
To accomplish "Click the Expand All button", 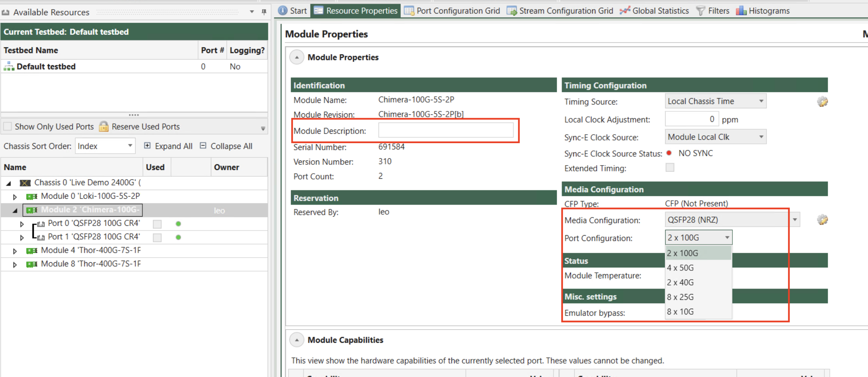I will click(168, 146).
